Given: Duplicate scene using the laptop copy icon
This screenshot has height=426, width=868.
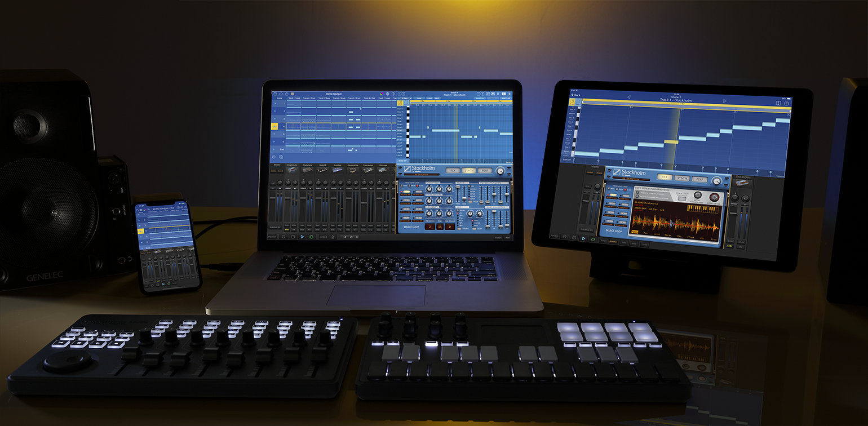Looking at the screenshot, I should [281, 157].
